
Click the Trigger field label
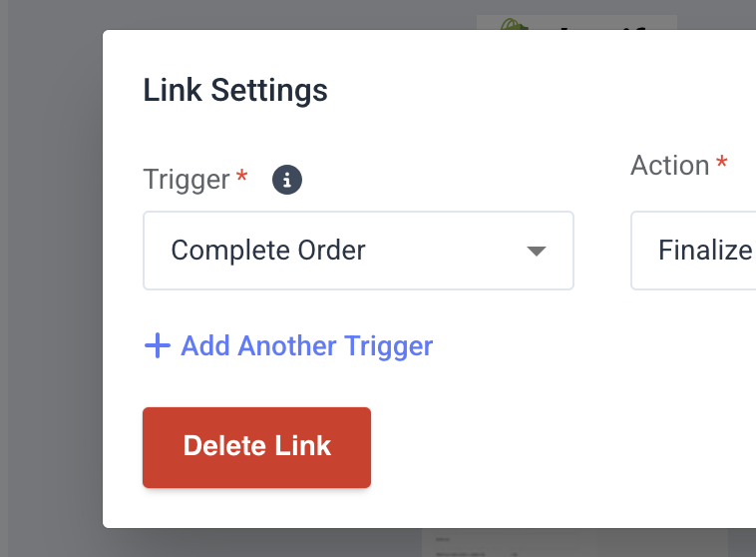187,180
